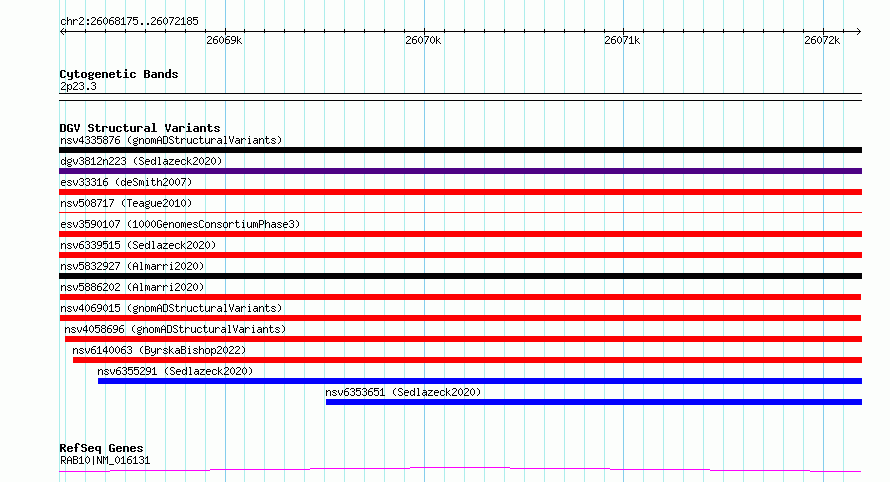Select nsv6339515 (Sedlazeck2020) label
This screenshot has width=890, height=482.
tap(138, 245)
